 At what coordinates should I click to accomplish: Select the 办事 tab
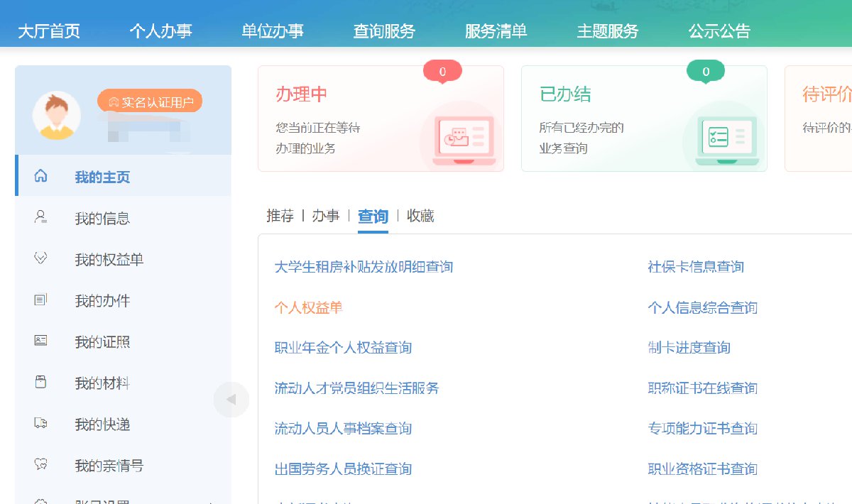325,216
